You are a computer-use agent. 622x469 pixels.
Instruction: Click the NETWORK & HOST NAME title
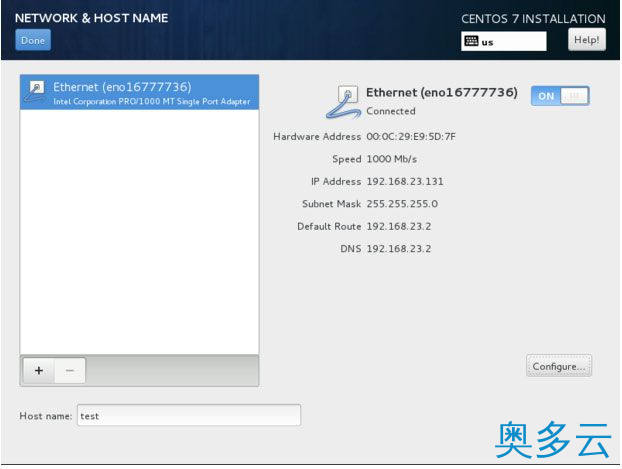click(92, 18)
